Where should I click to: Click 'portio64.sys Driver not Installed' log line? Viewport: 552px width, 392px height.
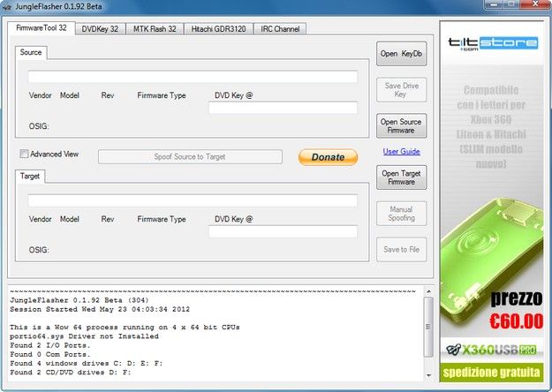(84, 336)
